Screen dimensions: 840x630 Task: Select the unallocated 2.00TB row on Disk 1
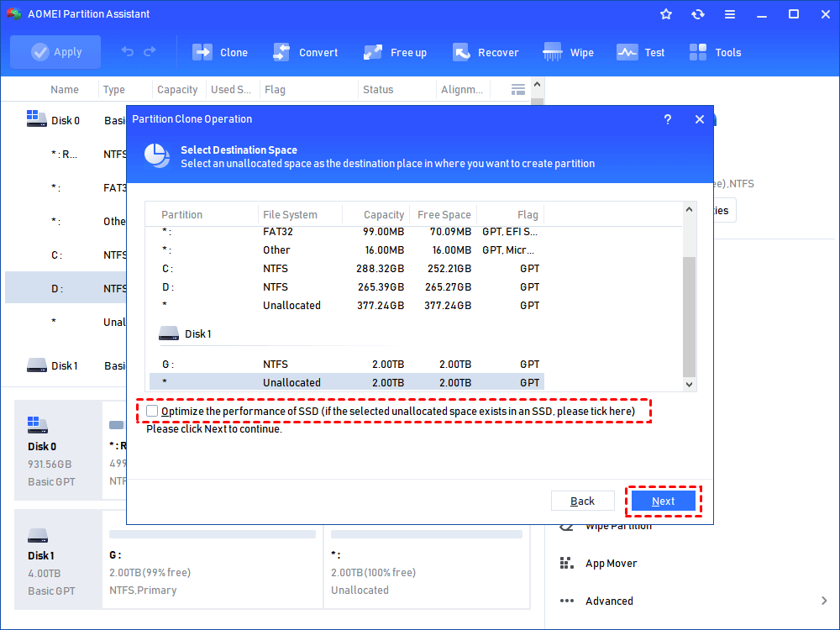coord(347,382)
